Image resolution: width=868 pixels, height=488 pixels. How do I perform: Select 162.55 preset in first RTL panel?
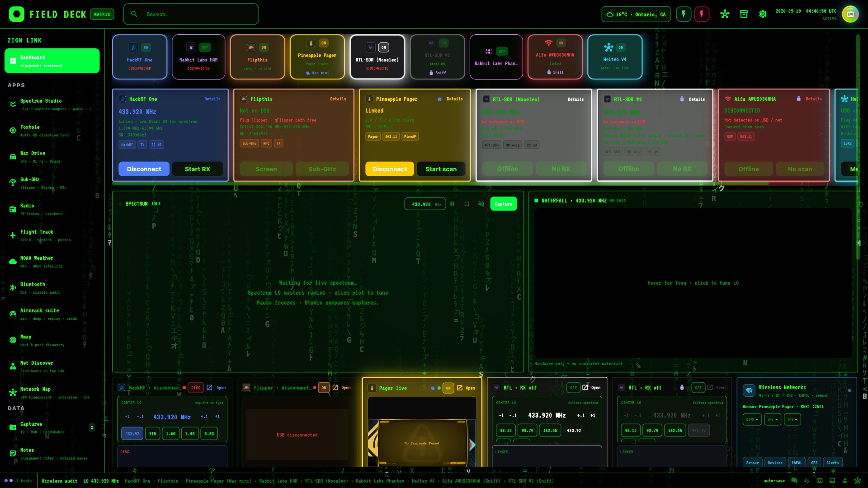[550, 431]
